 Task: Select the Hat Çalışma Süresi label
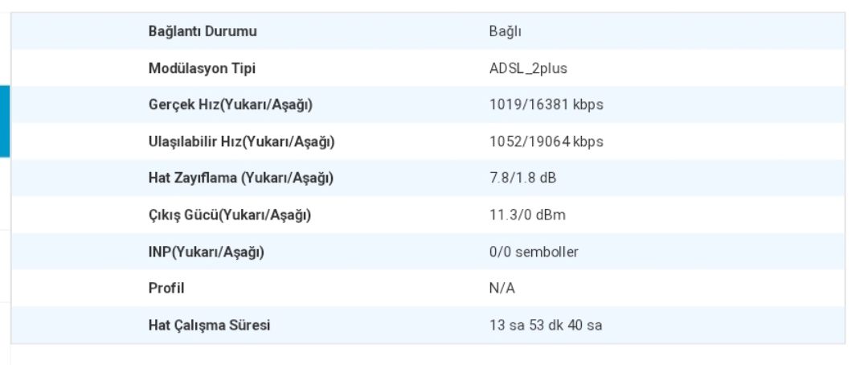[209, 325]
